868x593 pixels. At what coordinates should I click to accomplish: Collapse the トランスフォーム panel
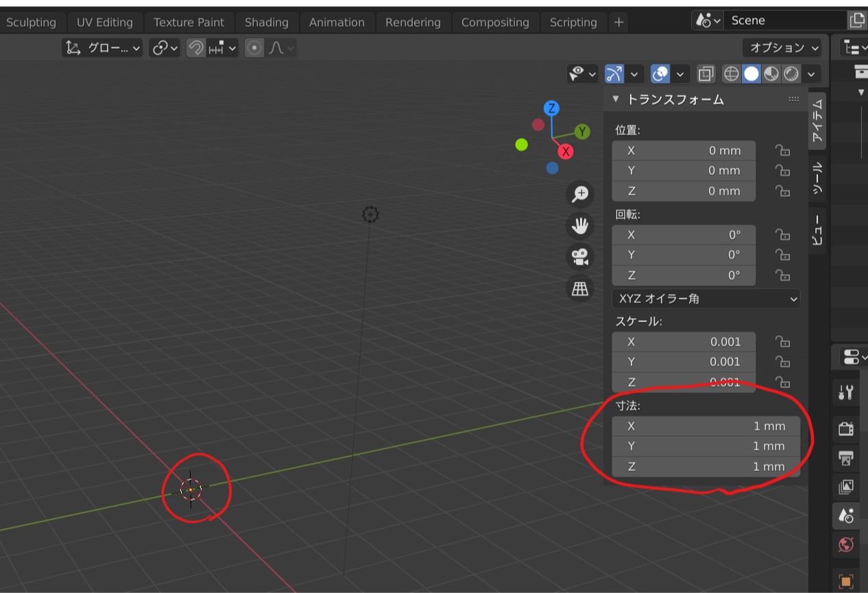616,99
